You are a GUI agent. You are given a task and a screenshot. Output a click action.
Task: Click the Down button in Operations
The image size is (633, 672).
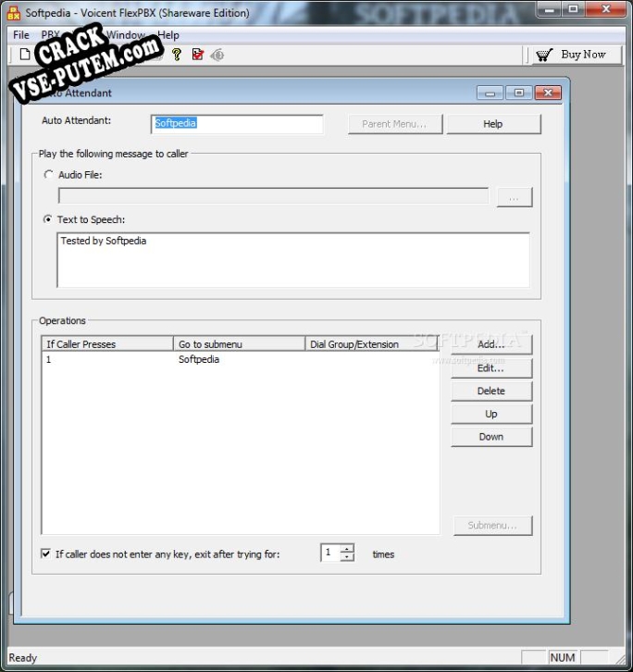point(491,437)
